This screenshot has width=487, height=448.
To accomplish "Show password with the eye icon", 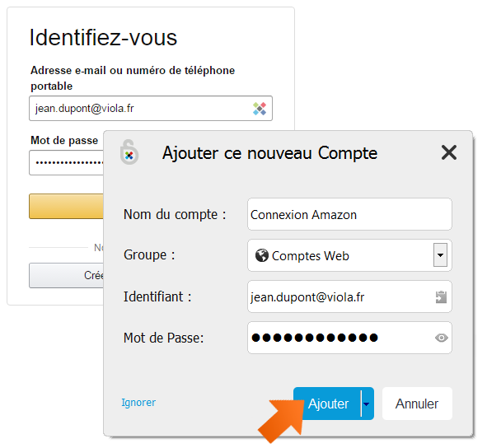I will (442, 338).
